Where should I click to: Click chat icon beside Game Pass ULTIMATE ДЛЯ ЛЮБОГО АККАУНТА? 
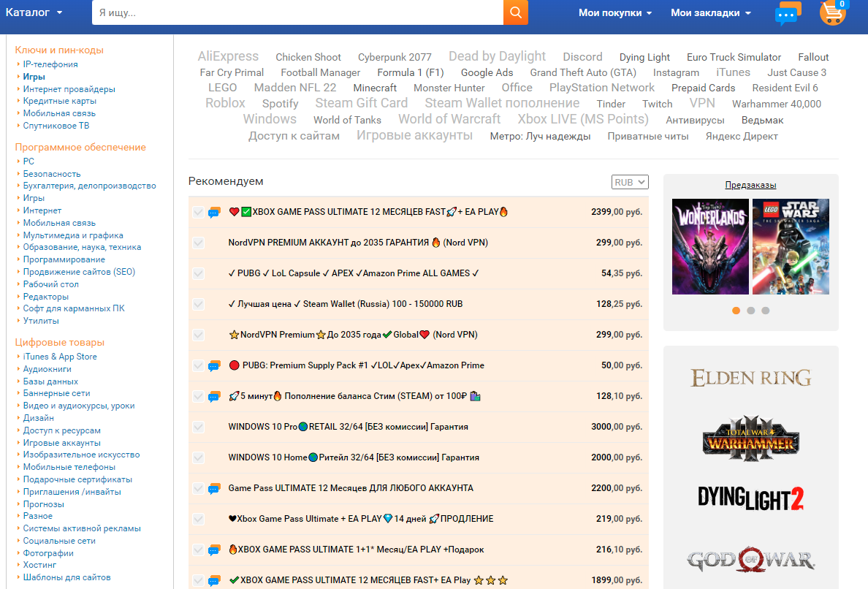point(214,489)
